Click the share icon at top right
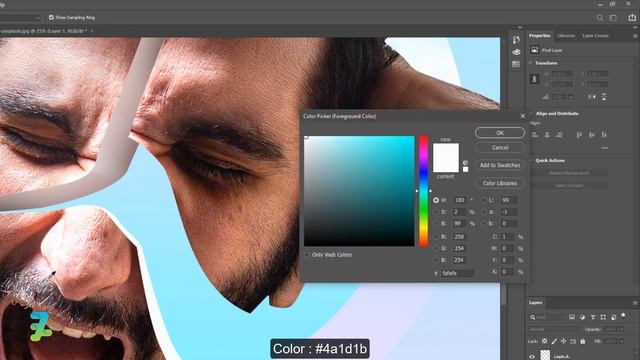 click(x=632, y=17)
